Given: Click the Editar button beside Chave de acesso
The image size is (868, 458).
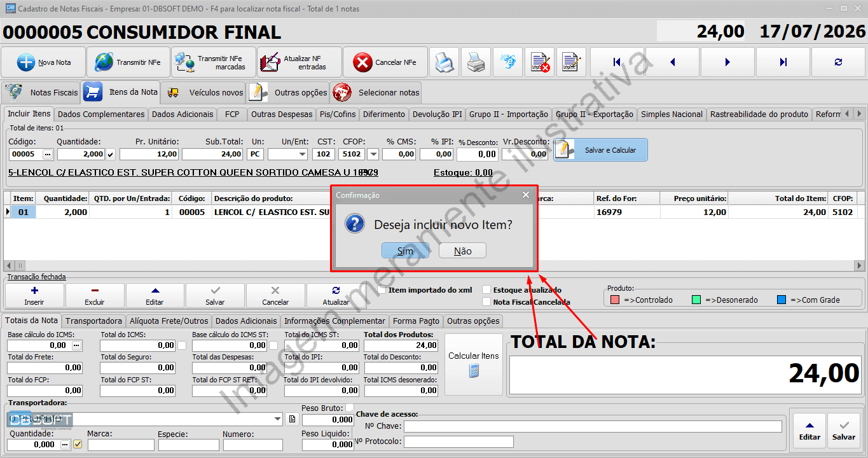Looking at the screenshot, I should click(809, 431).
